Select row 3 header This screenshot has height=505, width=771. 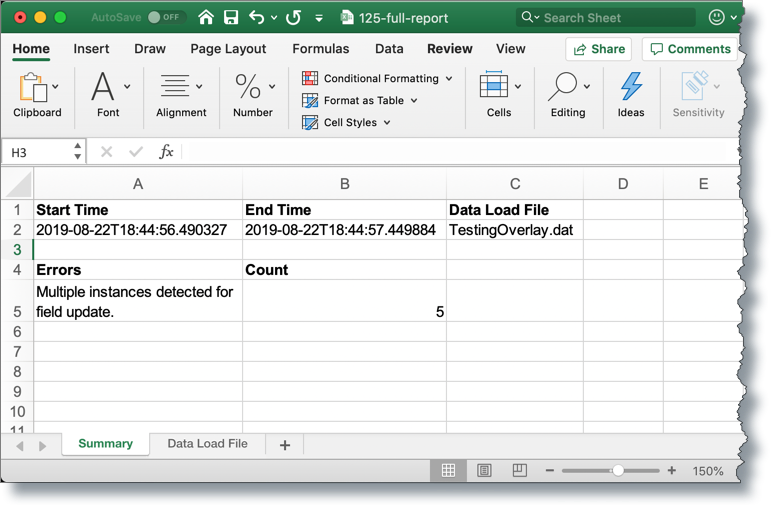point(17,250)
